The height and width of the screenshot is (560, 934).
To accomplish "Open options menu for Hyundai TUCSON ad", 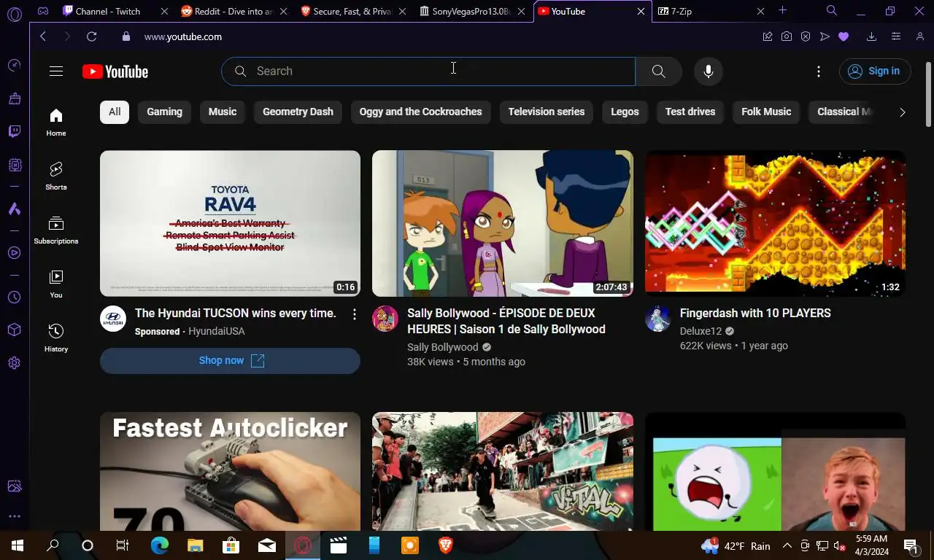I will pos(355,314).
